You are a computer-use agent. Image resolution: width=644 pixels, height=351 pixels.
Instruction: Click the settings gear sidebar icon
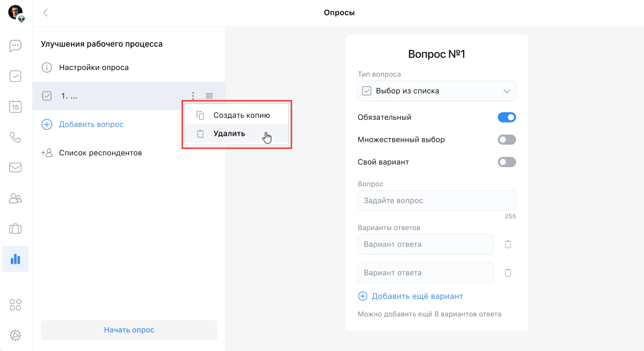coord(15,335)
